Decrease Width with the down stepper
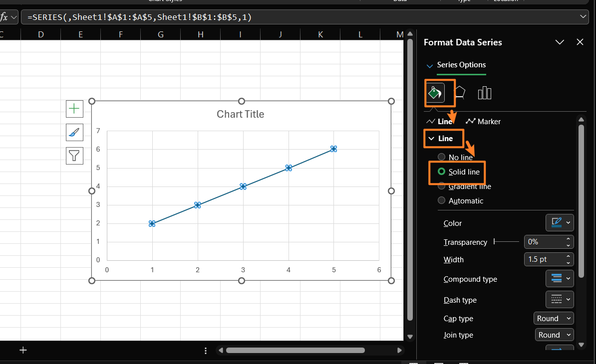The image size is (596, 364). pyautogui.click(x=568, y=263)
